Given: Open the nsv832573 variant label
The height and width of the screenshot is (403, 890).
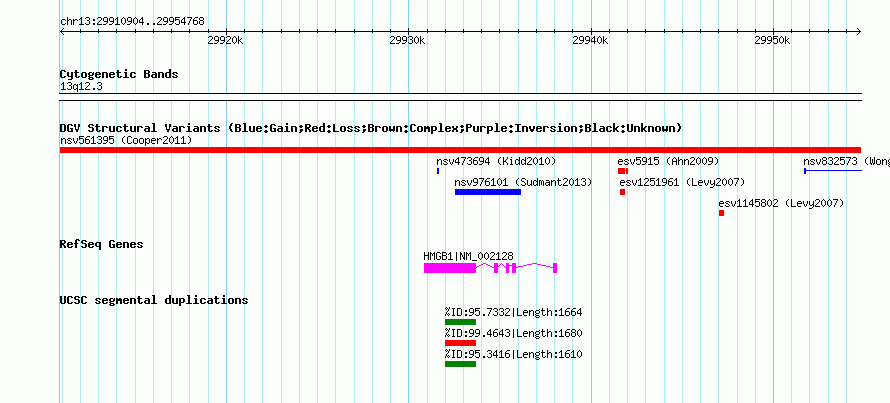Looking at the screenshot, I should 846,161.
